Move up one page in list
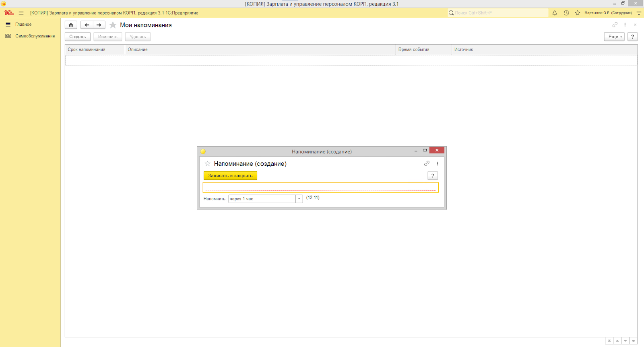Image resolution: width=644 pixels, height=347 pixels. pos(617,341)
